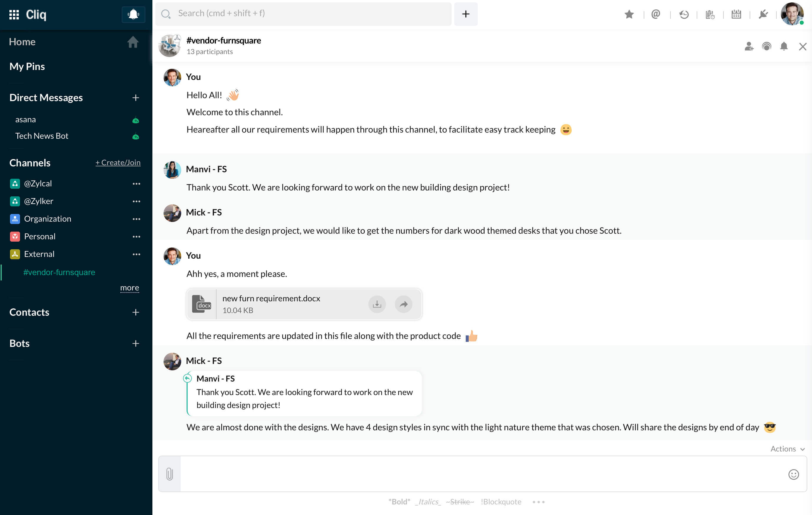Apply *Bold* formatting hint
Viewport: 812px width, 515px height.
click(x=399, y=502)
